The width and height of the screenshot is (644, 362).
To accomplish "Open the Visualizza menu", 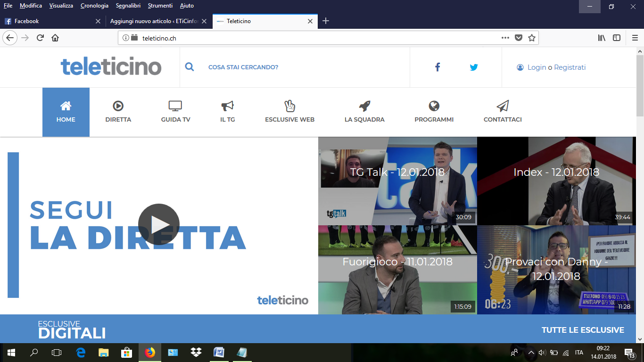I will (61, 6).
